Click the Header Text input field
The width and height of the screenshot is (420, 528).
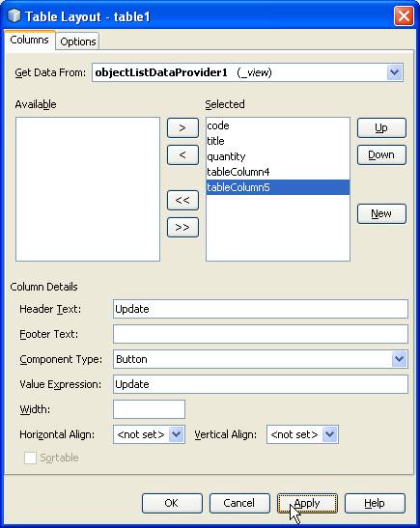click(x=261, y=309)
